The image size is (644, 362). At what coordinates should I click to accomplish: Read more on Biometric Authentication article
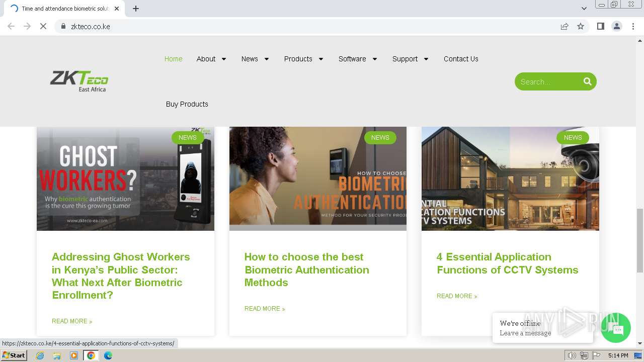pos(265,309)
